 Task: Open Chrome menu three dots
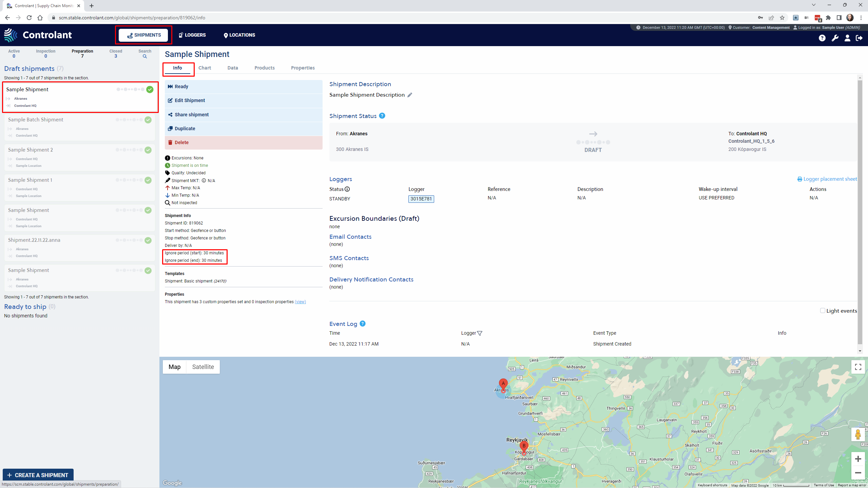[x=861, y=18]
